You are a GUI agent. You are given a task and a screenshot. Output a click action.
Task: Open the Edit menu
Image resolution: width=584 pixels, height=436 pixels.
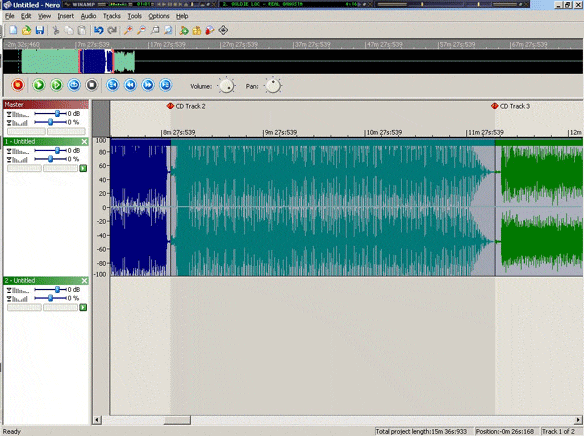(x=26, y=16)
